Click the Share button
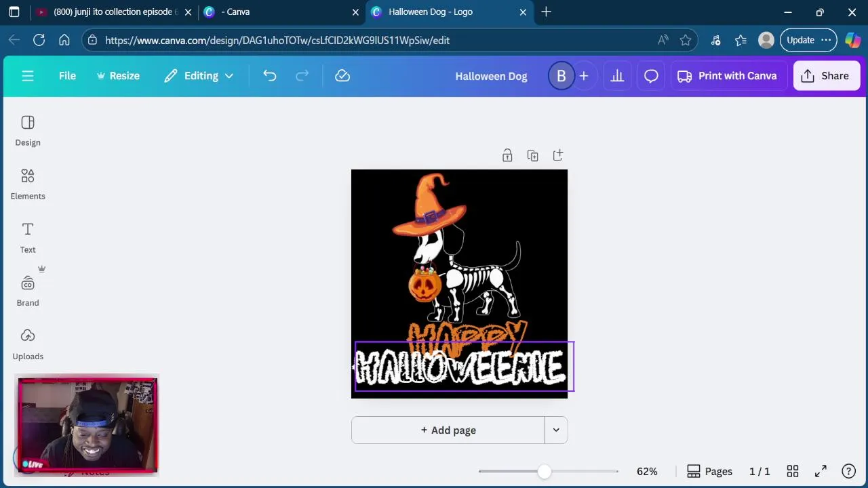The image size is (868, 488). click(825, 76)
